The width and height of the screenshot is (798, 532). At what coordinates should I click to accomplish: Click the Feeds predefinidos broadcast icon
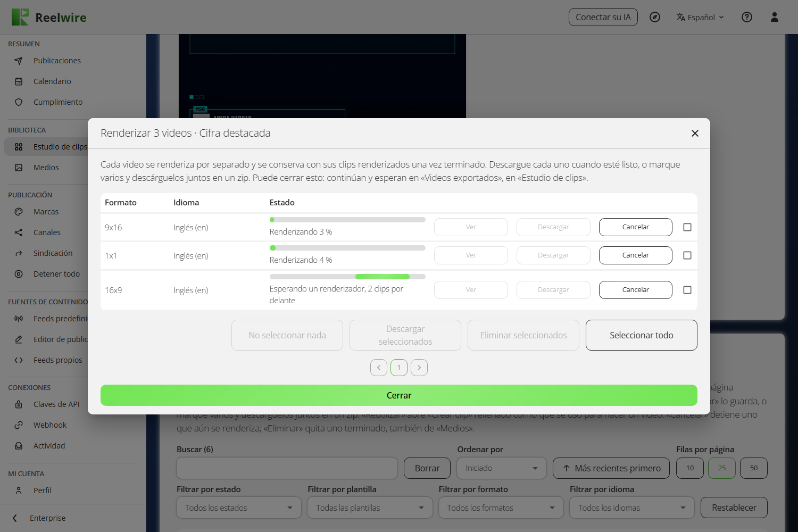19,319
